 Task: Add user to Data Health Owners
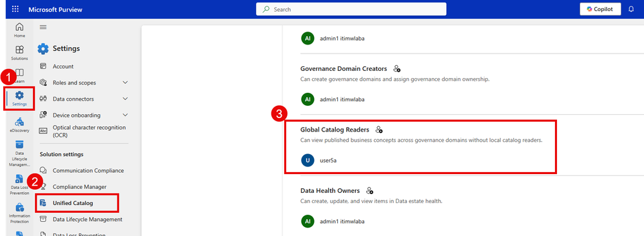pyautogui.click(x=369, y=191)
